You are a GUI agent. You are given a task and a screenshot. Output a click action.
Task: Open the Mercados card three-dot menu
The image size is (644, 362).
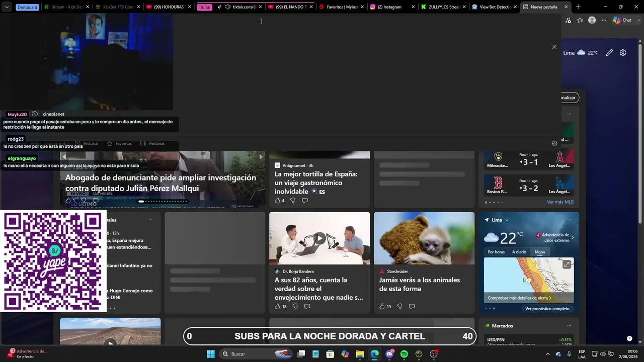click(569, 326)
